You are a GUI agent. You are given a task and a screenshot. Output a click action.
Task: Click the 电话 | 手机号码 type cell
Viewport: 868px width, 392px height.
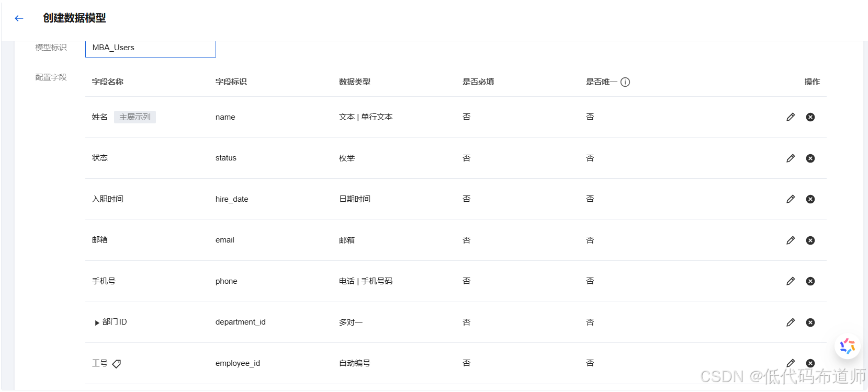366,281
